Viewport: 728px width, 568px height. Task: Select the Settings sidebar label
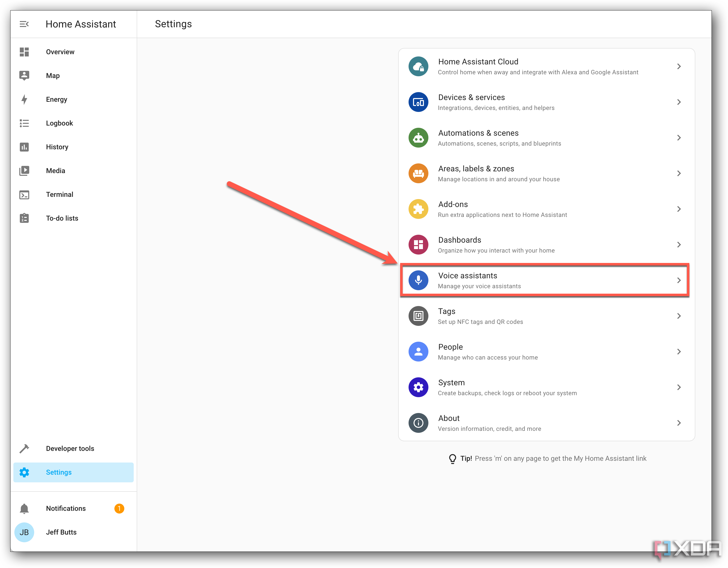59,473
